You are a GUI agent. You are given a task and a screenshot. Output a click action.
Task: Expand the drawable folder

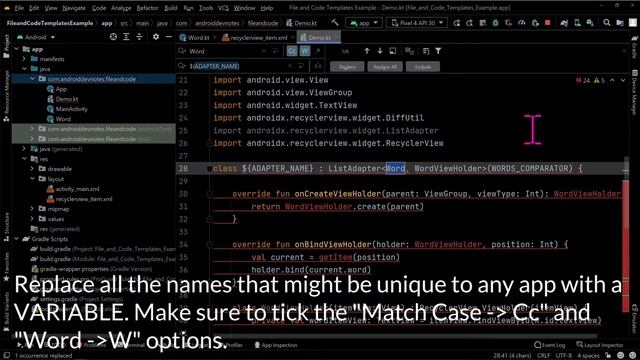pyautogui.click(x=32, y=169)
